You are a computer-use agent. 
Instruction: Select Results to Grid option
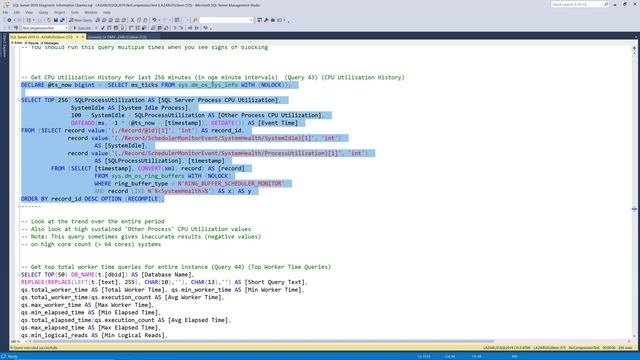159,28
